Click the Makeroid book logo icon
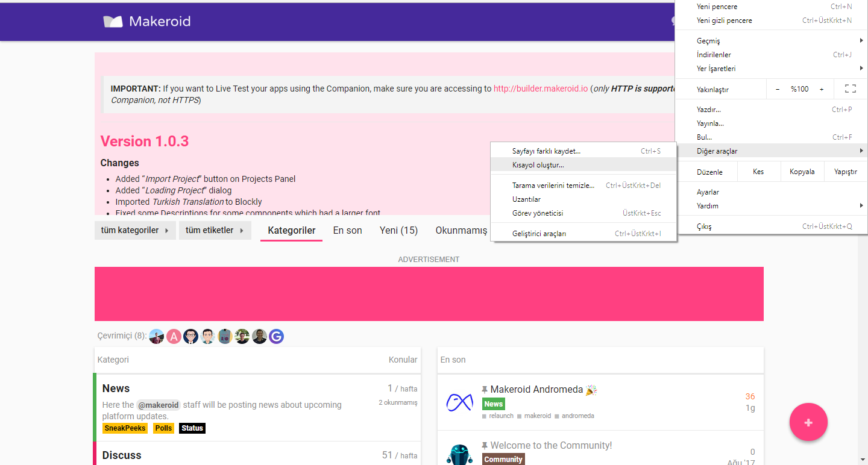The image size is (868, 465). (113, 22)
